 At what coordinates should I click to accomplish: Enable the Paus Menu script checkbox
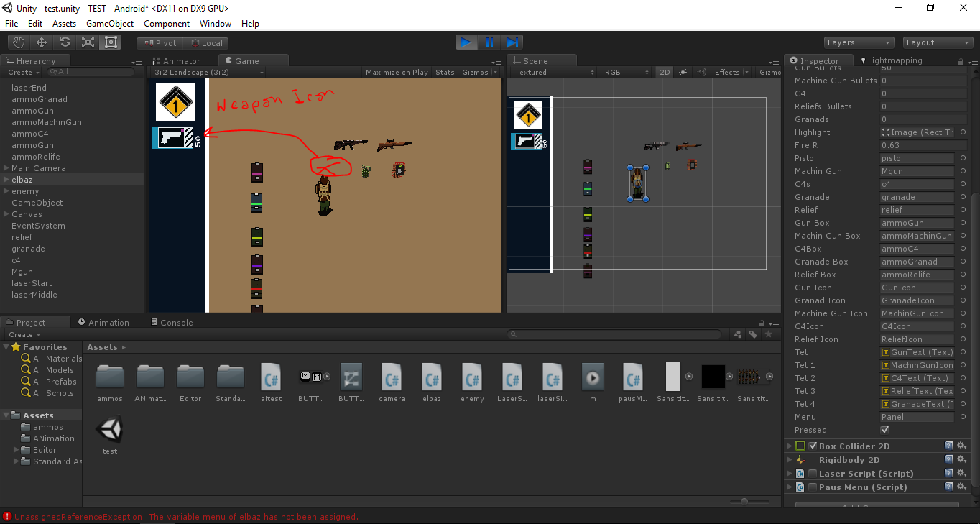[x=813, y=487]
